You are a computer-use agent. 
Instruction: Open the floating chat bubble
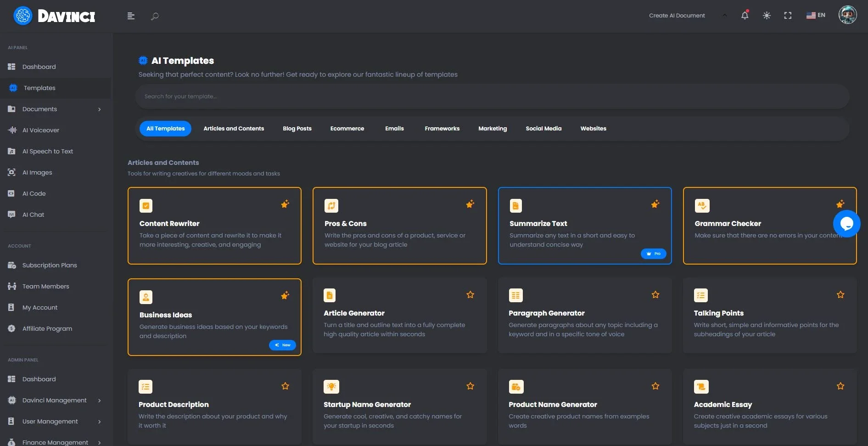click(846, 224)
